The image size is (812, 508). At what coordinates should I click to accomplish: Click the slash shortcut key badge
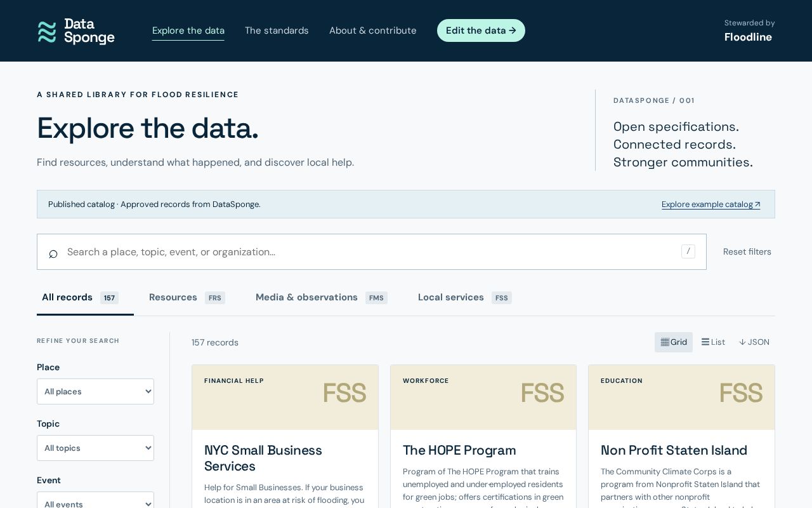[688, 251]
